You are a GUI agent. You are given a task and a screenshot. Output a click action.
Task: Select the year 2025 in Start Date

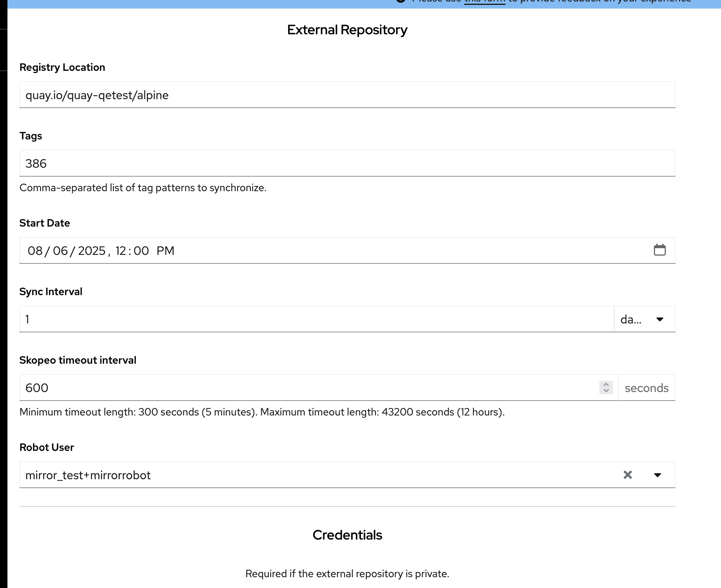[92, 251]
